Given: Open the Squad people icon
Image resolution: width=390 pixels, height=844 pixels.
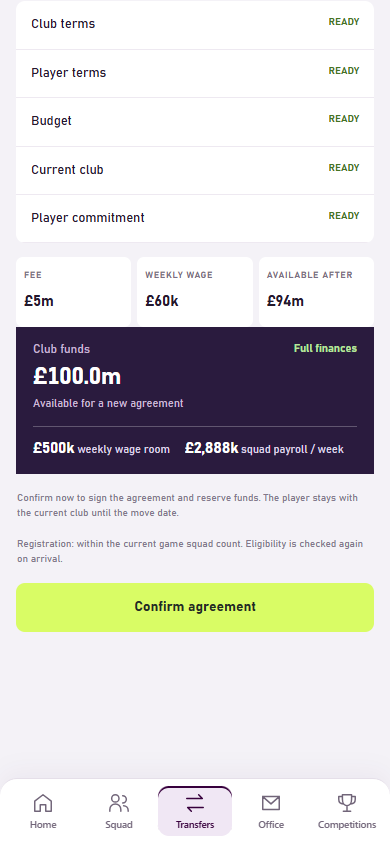Looking at the screenshot, I should coord(119,803).
